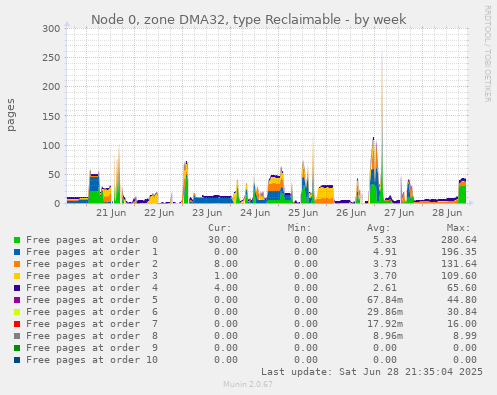Select 'Free pages at order 7' label
The image size is (497, 395).
pos(92,324)
